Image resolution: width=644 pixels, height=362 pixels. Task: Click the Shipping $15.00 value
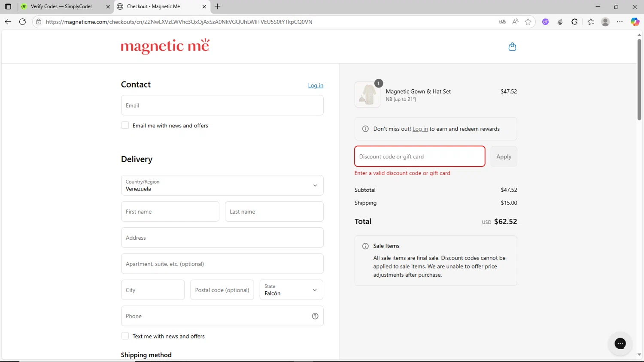tap(509, 202)
